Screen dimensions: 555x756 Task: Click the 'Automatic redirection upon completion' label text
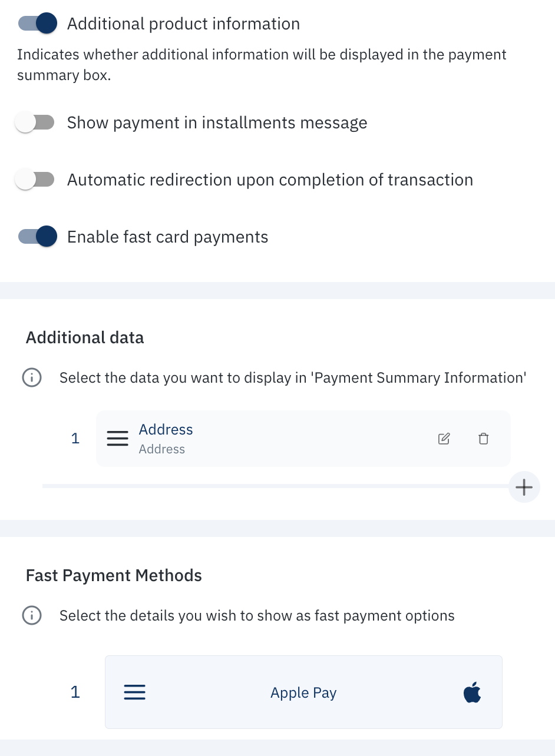tap(270, 180)
